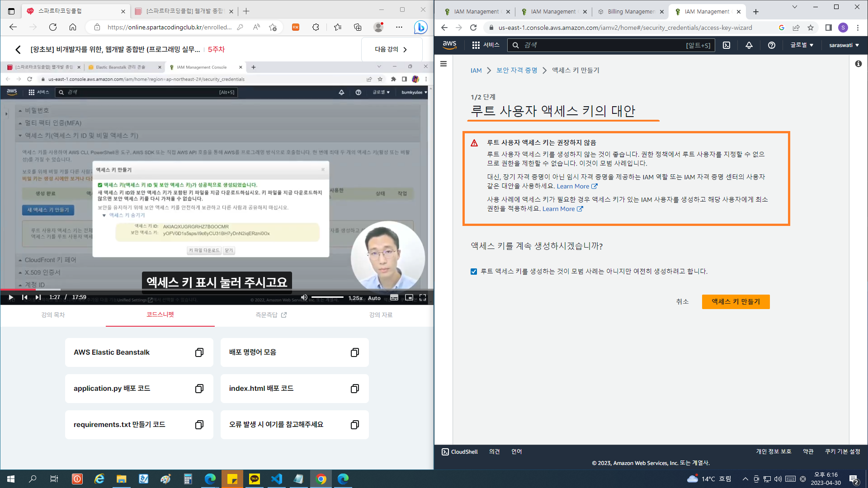The image size is (868, 488).
Task: Go to IAM breadcrumb link
Action: pos(476,70)
